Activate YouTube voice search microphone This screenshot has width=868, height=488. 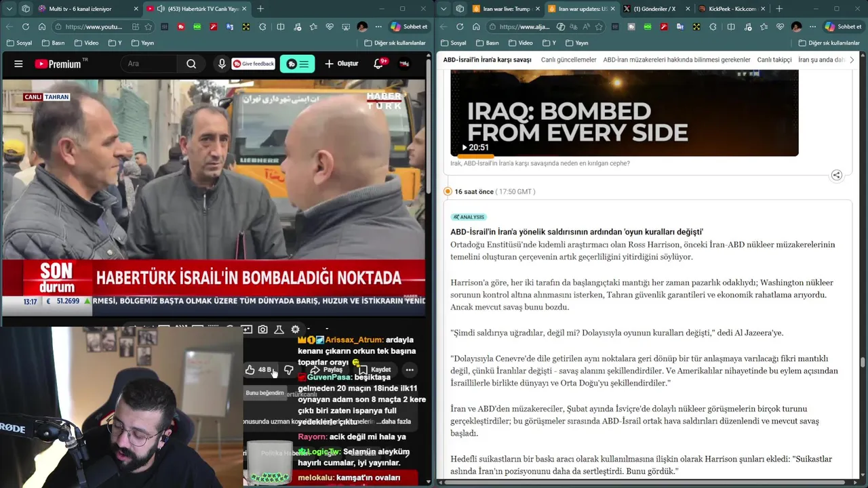[221, 64]
